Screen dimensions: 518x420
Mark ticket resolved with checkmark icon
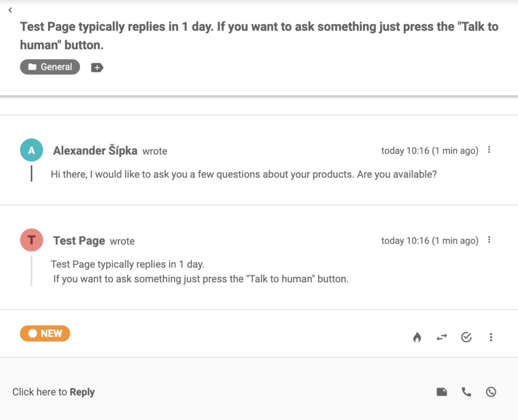[x=466, y=337]
